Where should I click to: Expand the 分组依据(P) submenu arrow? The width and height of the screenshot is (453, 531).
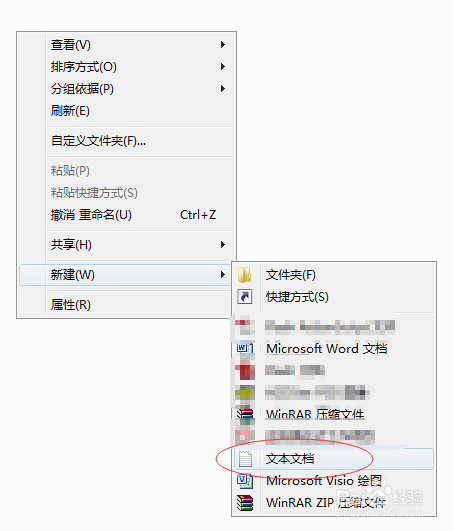click(x=222, y=88)
